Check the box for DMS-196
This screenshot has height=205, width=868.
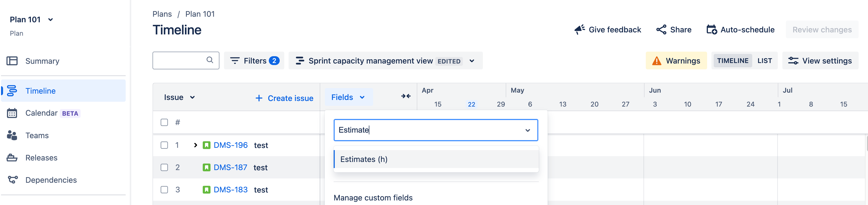[x=164, y=145]
